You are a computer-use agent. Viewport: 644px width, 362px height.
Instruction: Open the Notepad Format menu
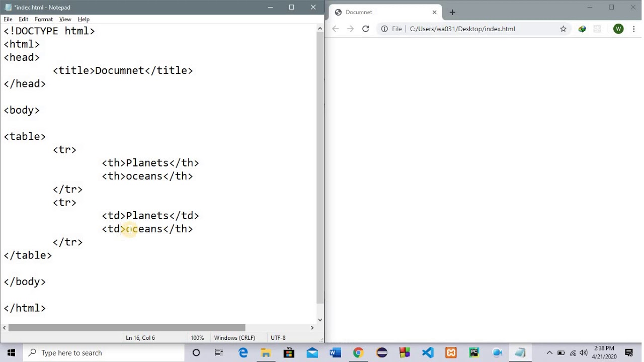click(x=44, y=19)
